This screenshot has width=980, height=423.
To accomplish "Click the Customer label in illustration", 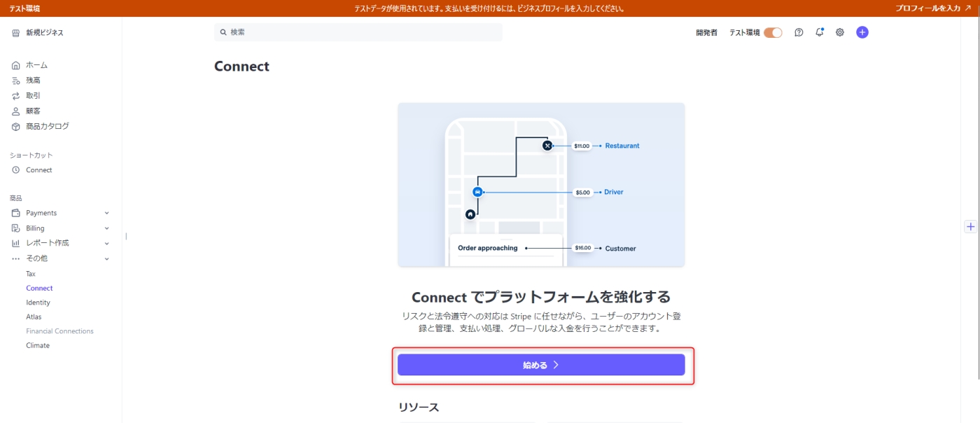I will (x=620, y=249).
